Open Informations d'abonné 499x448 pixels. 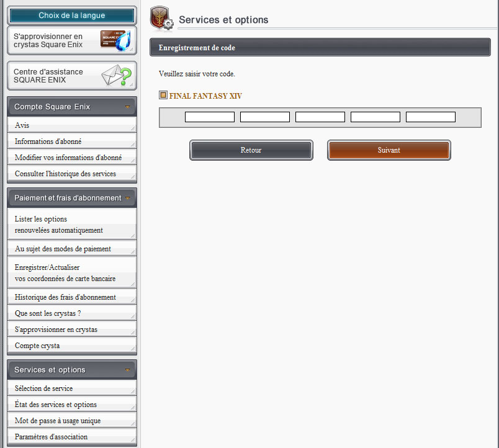pyautogui.click(x=72, y=141)
